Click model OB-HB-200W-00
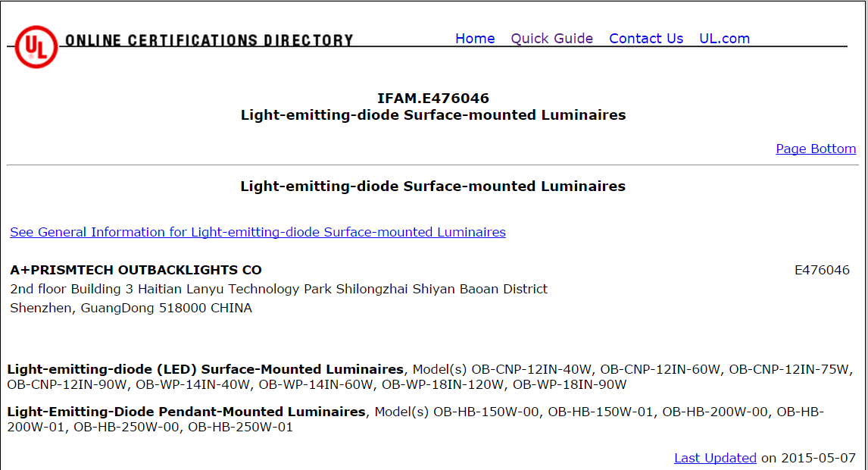Viewport: 868px width, 470px height. point(715,412)
